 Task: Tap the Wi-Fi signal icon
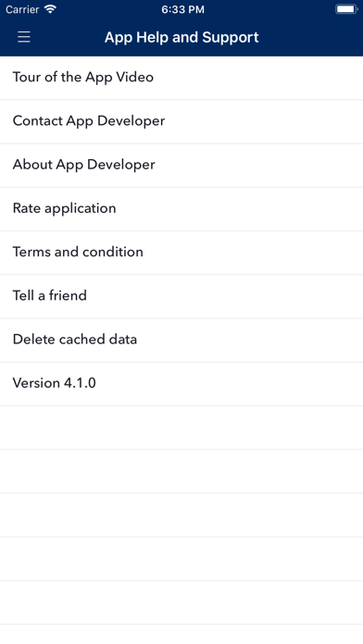tap(50, 9)
